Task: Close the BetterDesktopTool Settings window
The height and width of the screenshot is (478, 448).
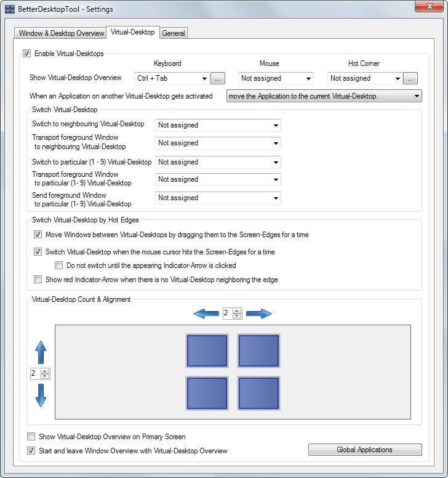Action: (x=429, y=6)
